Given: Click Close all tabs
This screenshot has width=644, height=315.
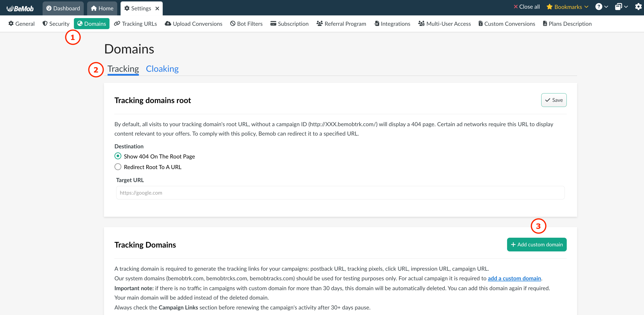Looking at the screenshot, I should [x=527, y=7].
